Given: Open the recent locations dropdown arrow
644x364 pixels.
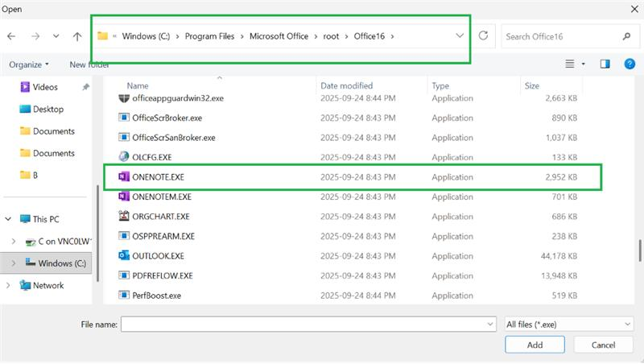Looking at the screenshot, I should [56, 36].
